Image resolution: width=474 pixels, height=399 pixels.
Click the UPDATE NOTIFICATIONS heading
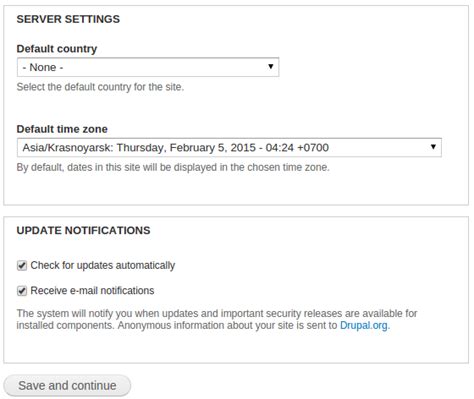point(83,230)
